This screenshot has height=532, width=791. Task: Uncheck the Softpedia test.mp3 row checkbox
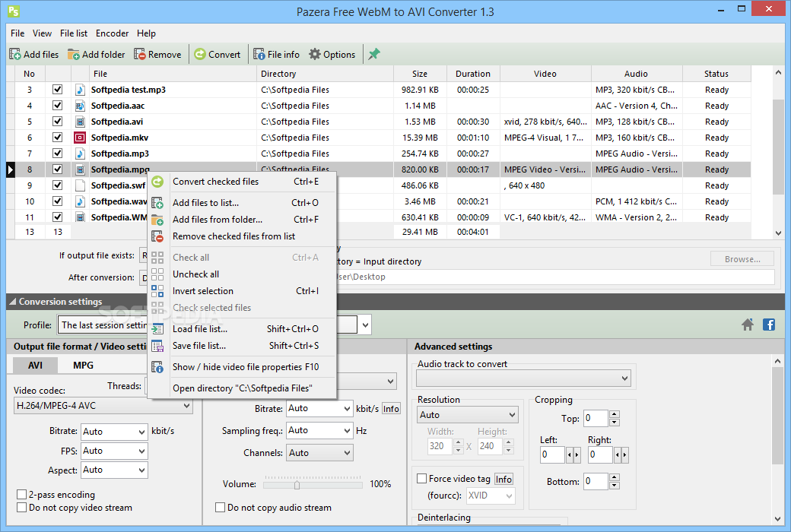tap(58, 89)
